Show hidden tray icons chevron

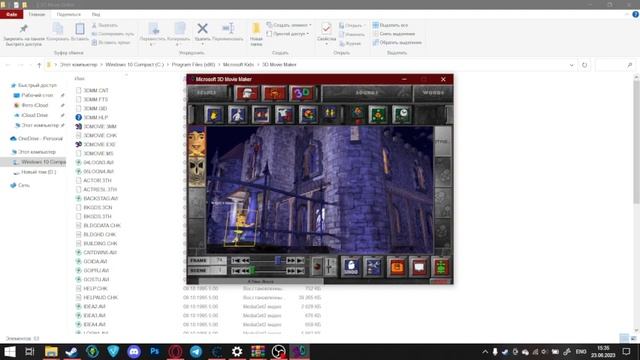(485, 351)
